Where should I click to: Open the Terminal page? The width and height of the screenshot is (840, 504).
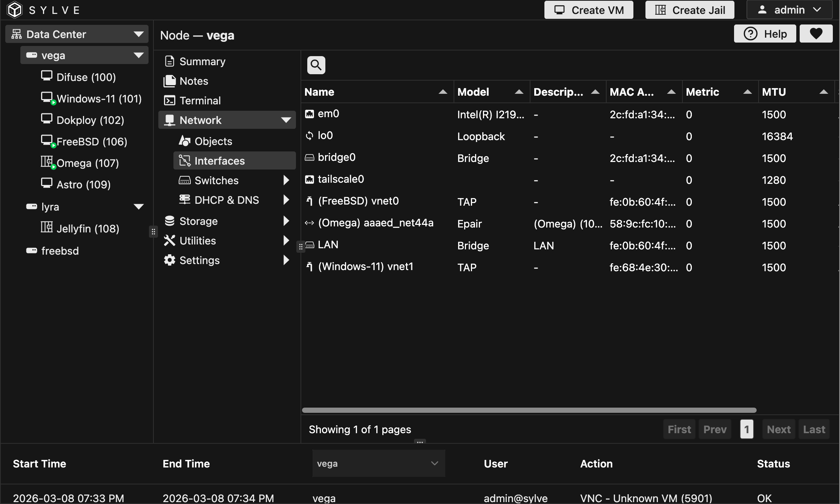200,101
